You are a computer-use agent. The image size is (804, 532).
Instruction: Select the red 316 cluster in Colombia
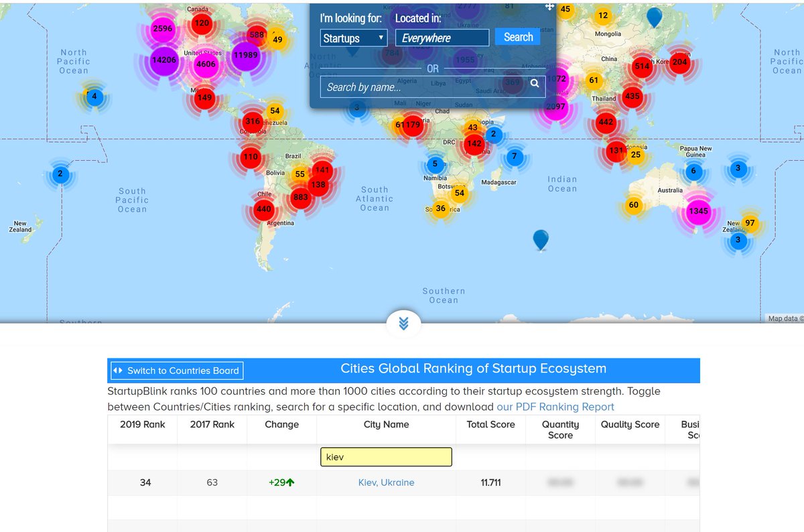[x=253, y=121]
